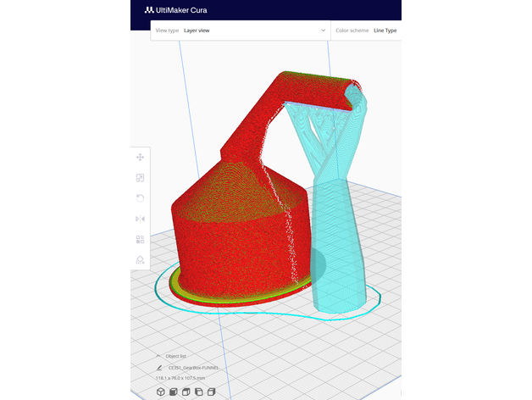Screen dimensions: 532x400
Task: Select the Mirror tool
Action: pos(140,219)
